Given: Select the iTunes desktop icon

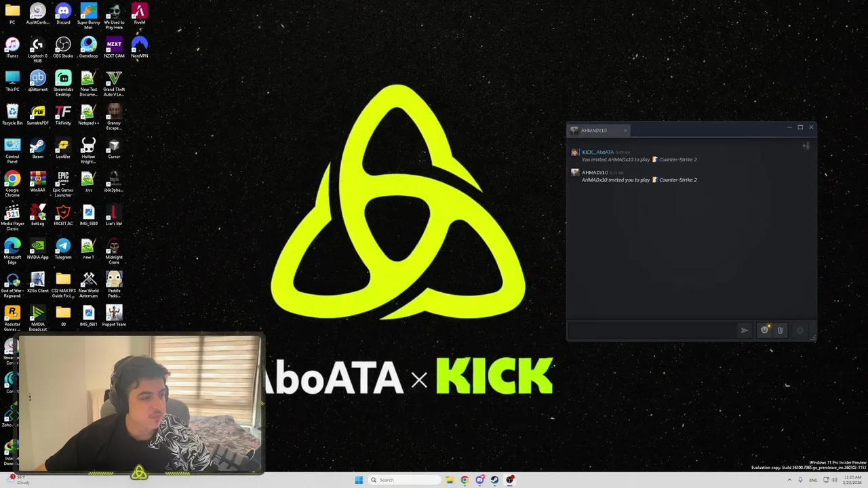Looking at the screenshot, I should pos(12,48).
